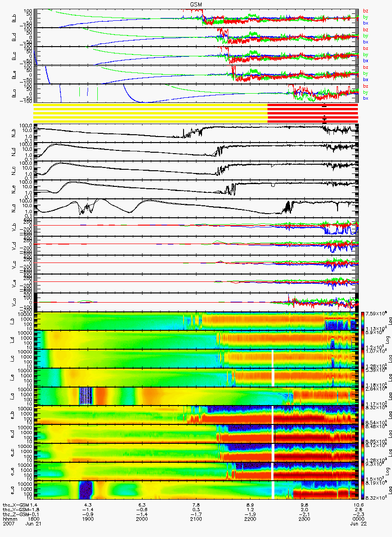The height and width of the screenshot is (537, 392).
Task: Click the by legend label of B_d panel
Action: click(x=366, y=36)
